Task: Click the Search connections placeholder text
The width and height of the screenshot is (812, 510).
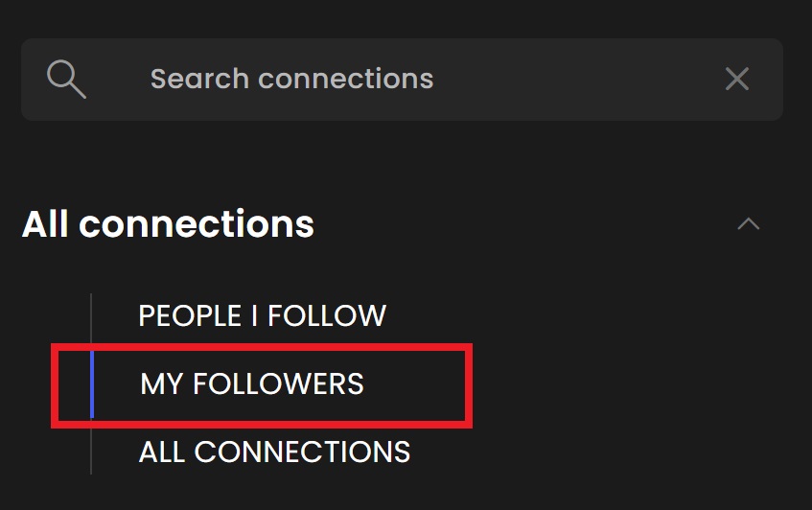Action: point(291,79)
